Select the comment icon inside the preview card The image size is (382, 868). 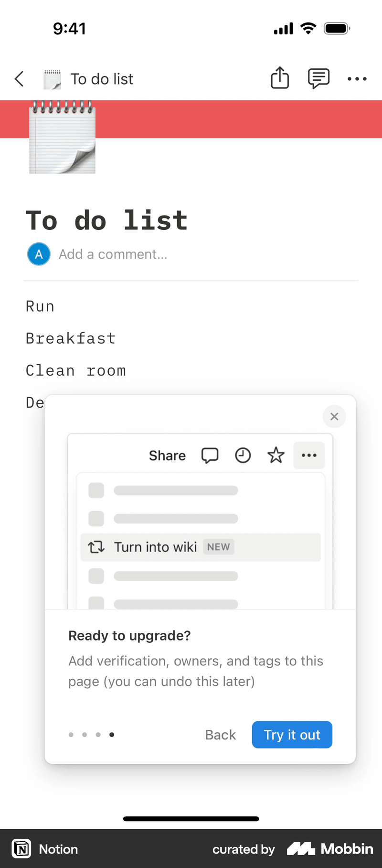tap(210, 455)
